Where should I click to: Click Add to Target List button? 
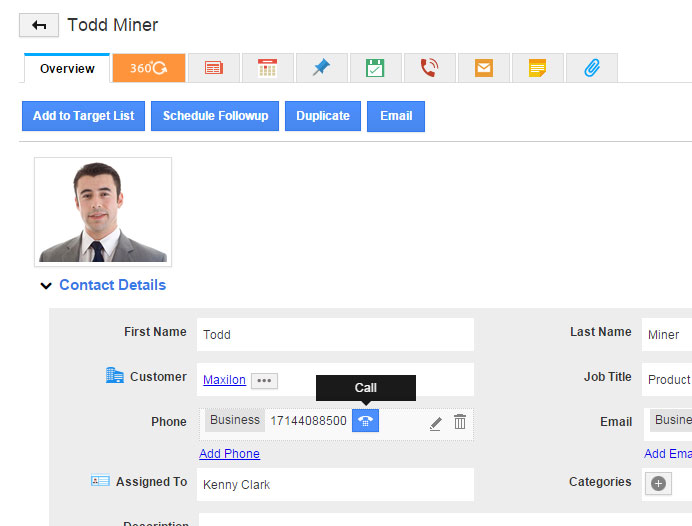[x=84, y=116]
